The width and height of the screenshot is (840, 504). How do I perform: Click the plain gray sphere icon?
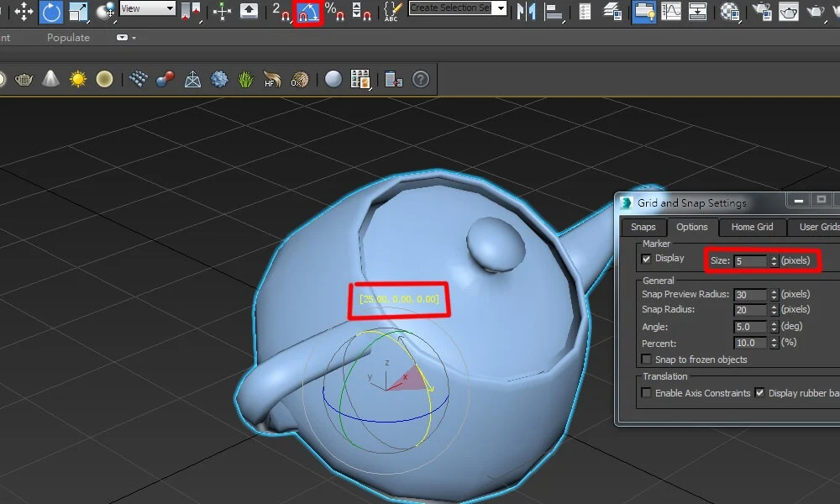[x=333, y=79]
